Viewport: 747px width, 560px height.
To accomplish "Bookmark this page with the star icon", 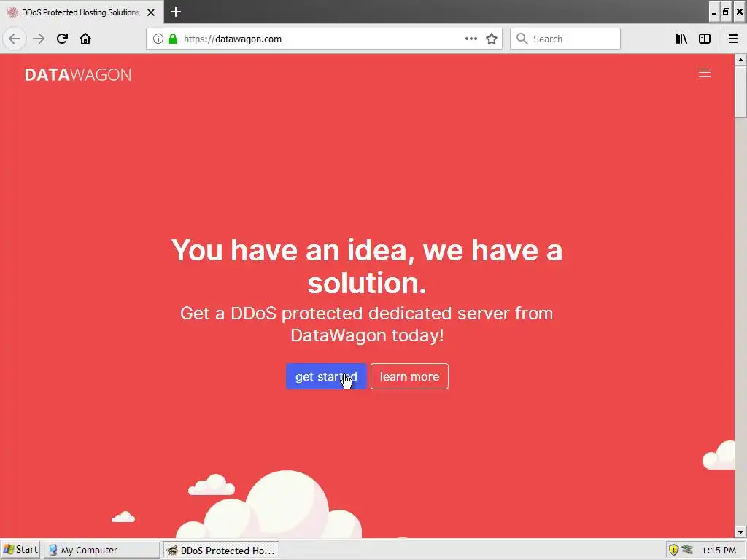I will (x=492, y=39).
